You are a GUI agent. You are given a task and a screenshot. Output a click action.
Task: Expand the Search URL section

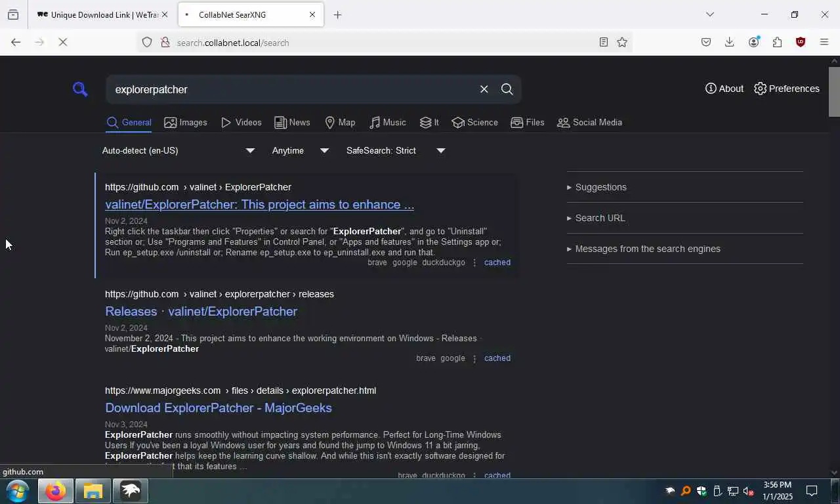tap(596, 218)
